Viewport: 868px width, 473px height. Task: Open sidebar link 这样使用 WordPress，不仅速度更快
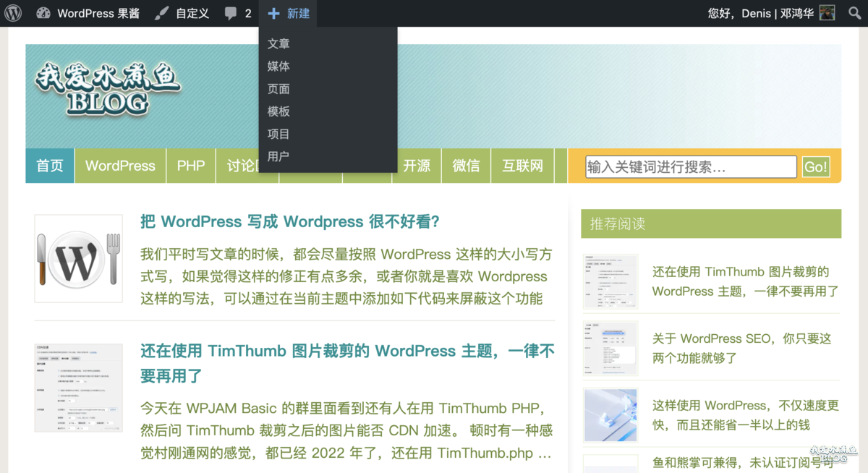(x=745, y=414)
